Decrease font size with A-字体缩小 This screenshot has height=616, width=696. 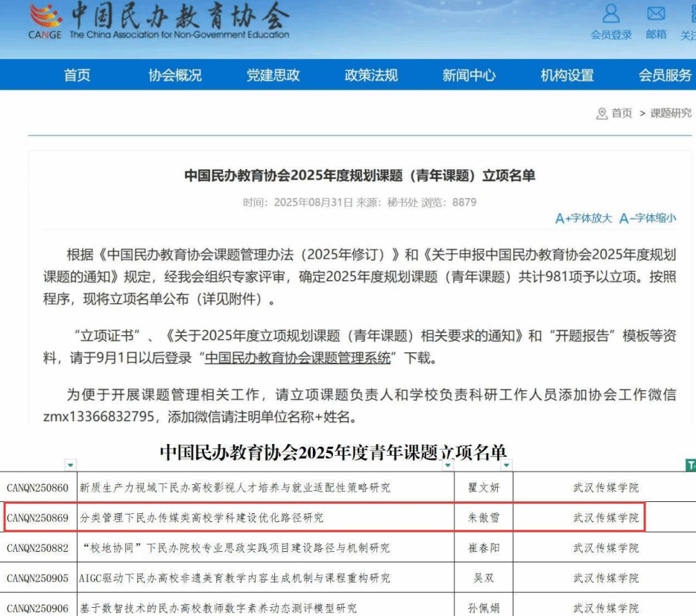tap(648, 218)
